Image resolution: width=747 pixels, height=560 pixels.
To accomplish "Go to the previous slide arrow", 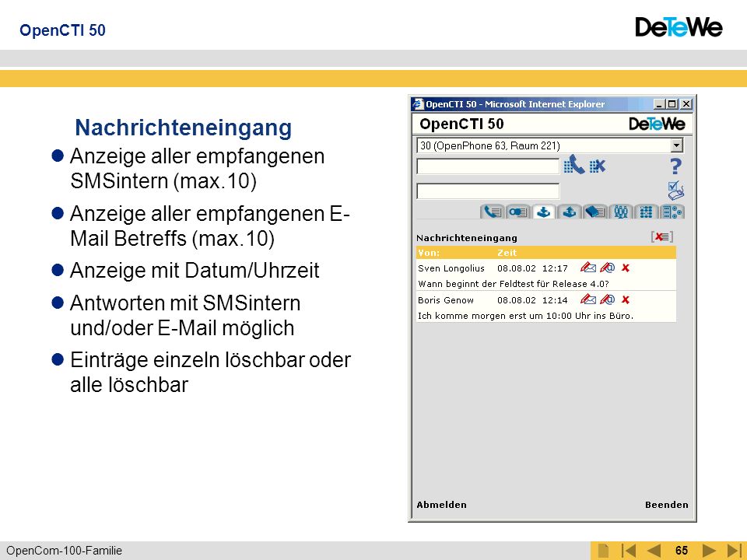I will coord(654,551).
